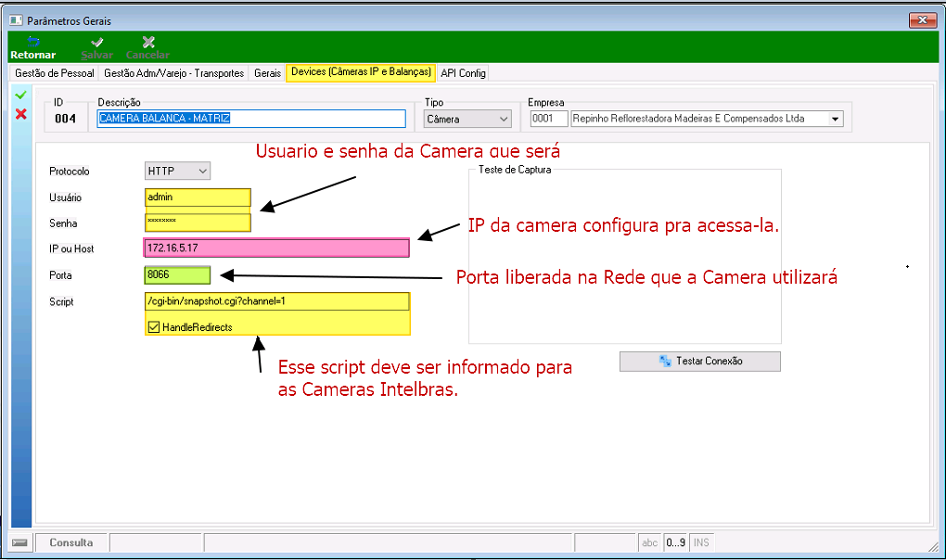Click the Senha password field
The height and width of the screenshot is (560, 946).
pyautogui.click(x=198, y=223)
